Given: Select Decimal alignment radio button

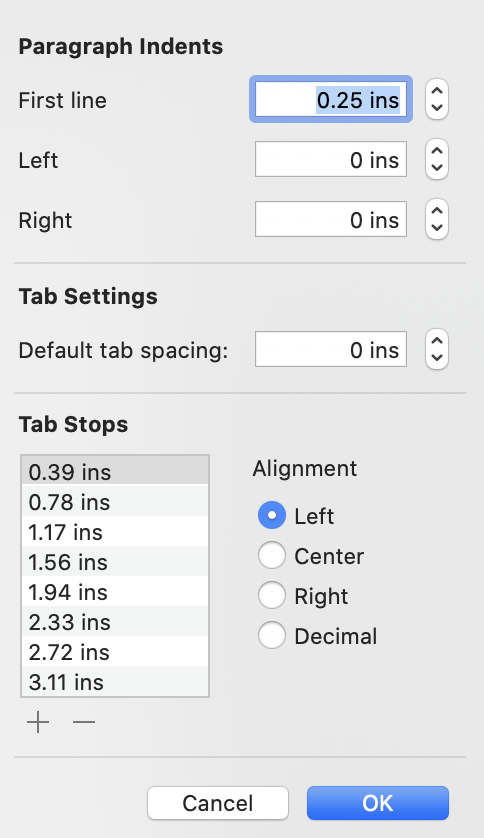Looking at the screenshot, I should 272,636.
